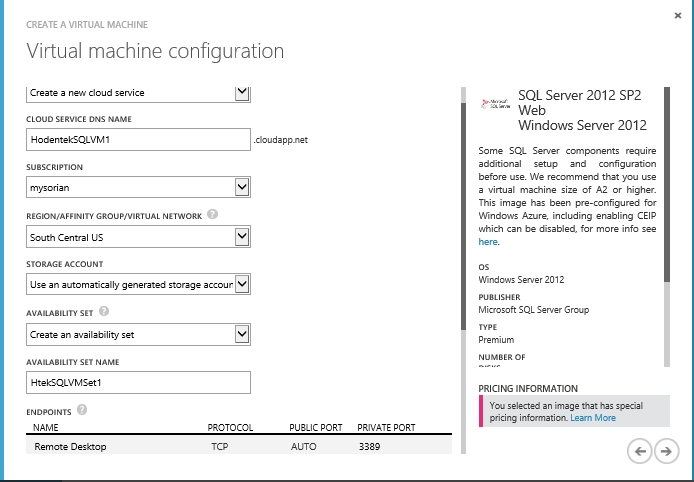
Task: Click the NAME column header
Action: (x=46, y=428)
